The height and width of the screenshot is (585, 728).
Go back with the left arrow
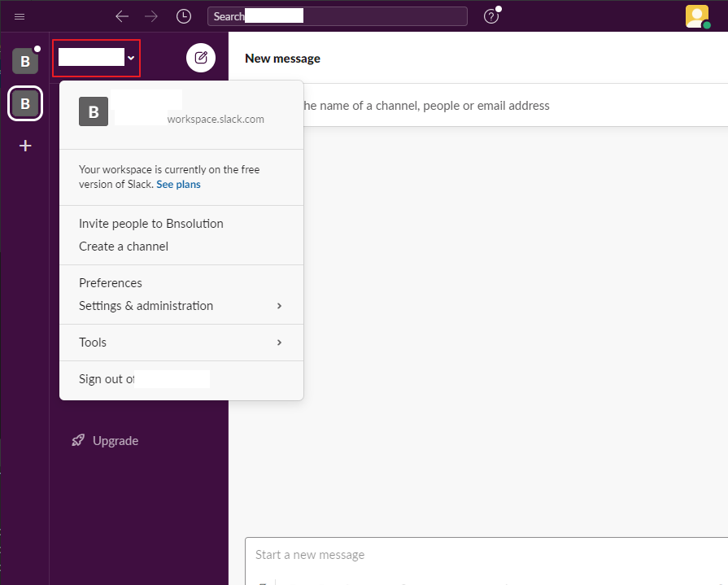tap(122, 17)
